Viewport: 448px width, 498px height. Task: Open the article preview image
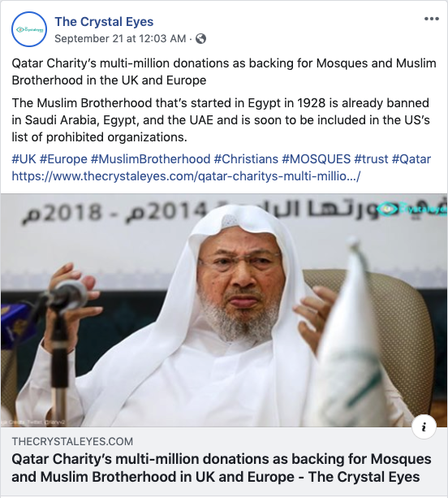[224, 310]
